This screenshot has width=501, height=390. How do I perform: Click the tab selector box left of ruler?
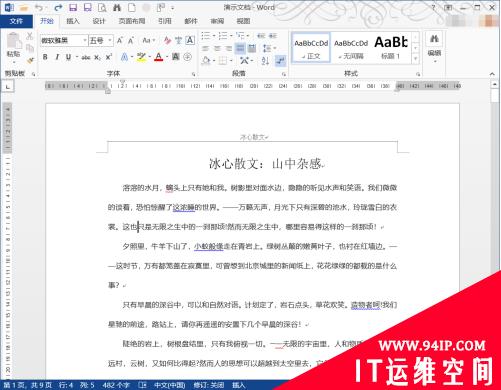8,87
